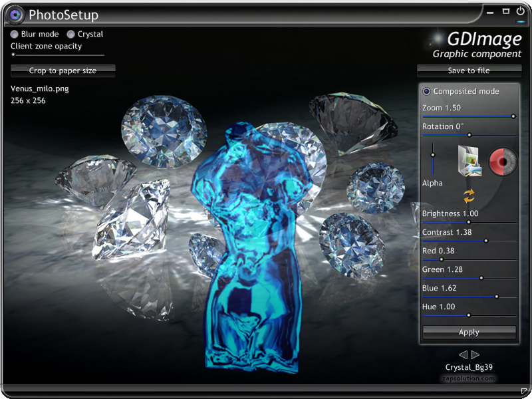
Task: Click the Red 0.38 slider handle
Action: pyautogui.click(x=442, y=259)
